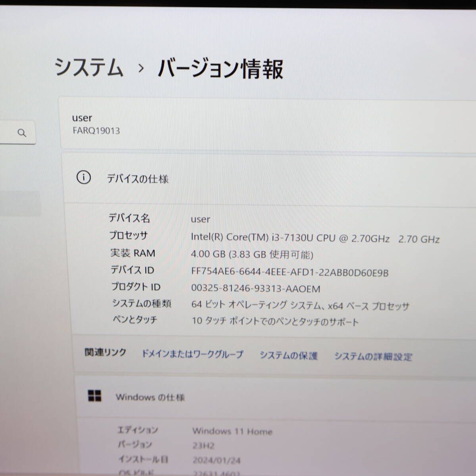Select install date 2024/01/24
Image resolution: width=476 pixels, height=476 pixels.
click(x=216, y=461)
